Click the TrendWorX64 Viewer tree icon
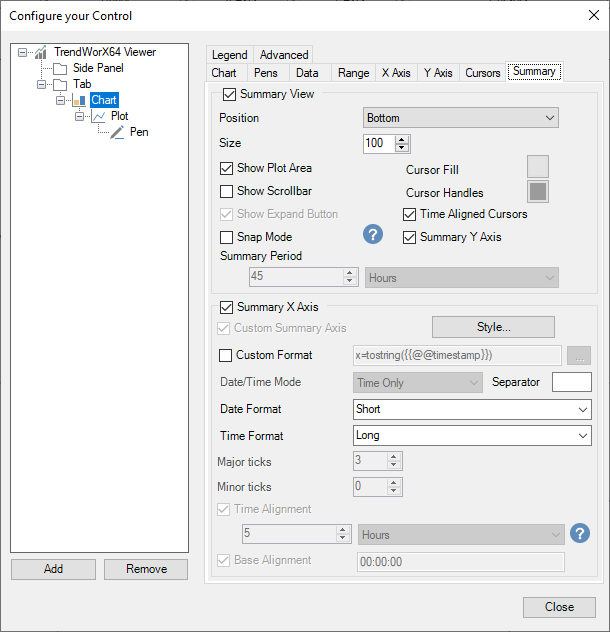 pos(40,52)
